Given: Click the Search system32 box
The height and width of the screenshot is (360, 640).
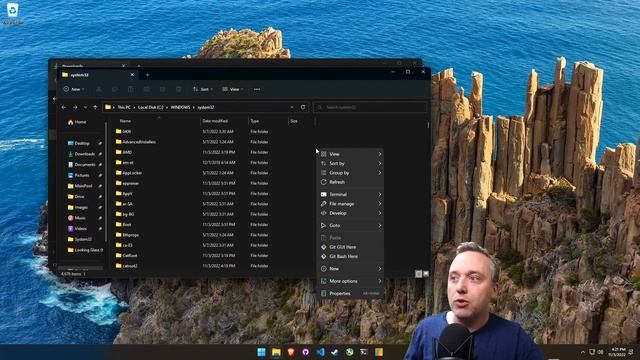Looking at the screenshot, I should point(370,107).
